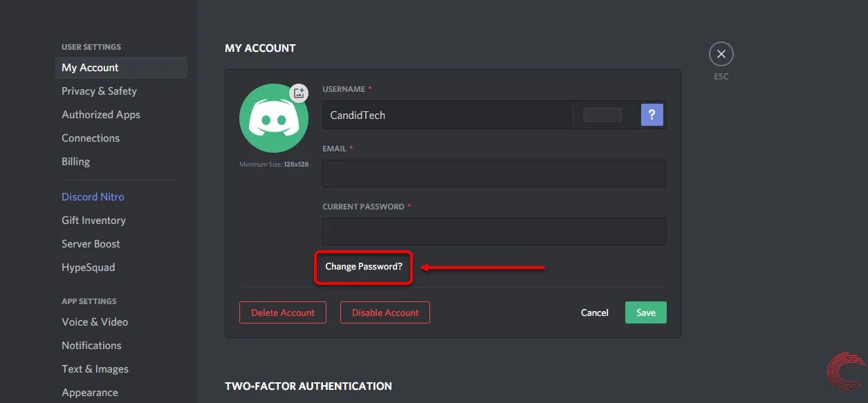868x403 pixels.
Task: Focus the Current Password field
Action: [494, 232]
